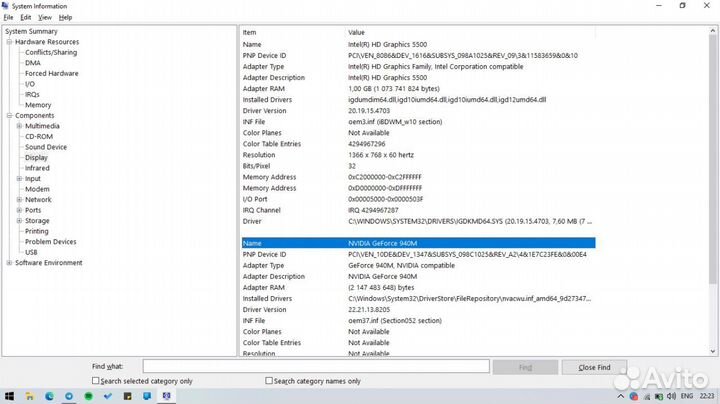Viewport: 720px width, 404px height.
Task: Select the I/O tree item
Action: [x=30, y=84]
